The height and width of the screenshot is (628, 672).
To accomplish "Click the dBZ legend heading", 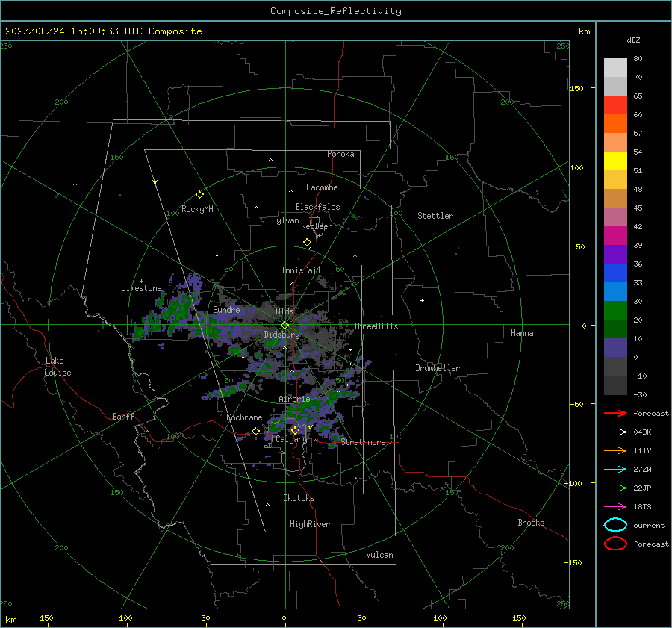I will (633, 40).
